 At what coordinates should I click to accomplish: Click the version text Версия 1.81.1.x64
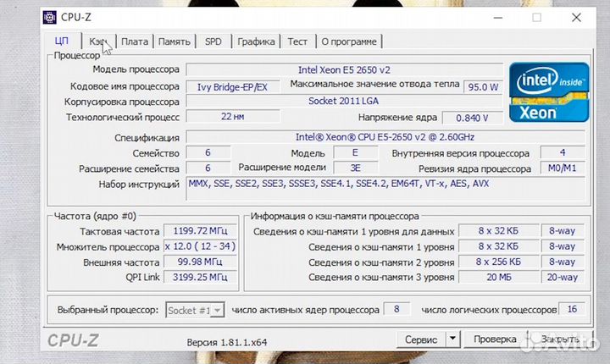(227, 343)
